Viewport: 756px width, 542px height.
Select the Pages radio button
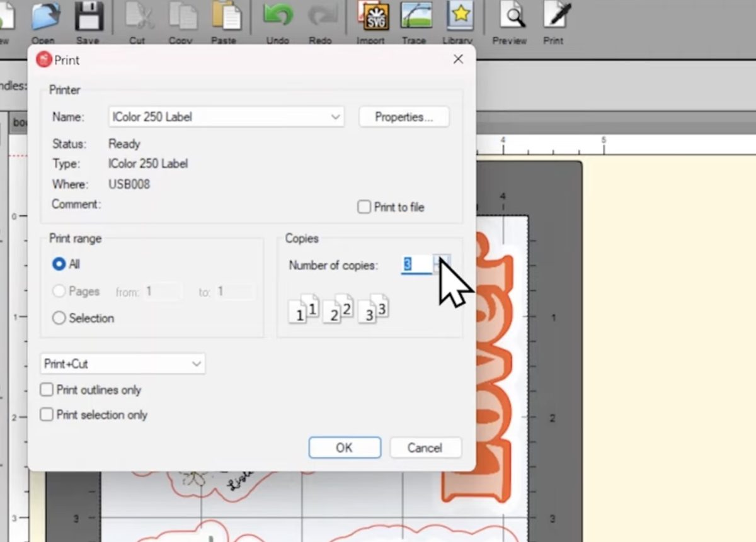(x=59, y=291)
